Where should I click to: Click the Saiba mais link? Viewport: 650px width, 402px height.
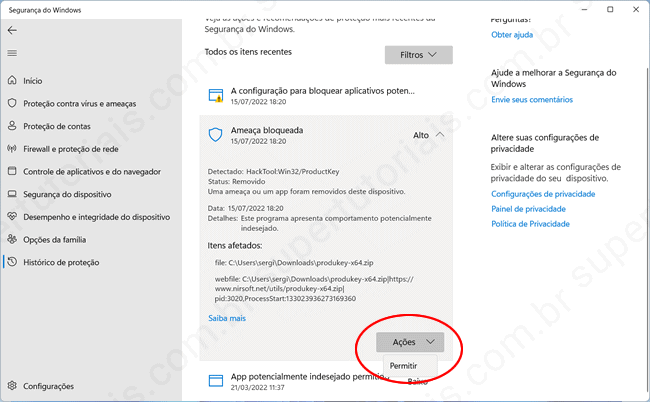[226, 318]
